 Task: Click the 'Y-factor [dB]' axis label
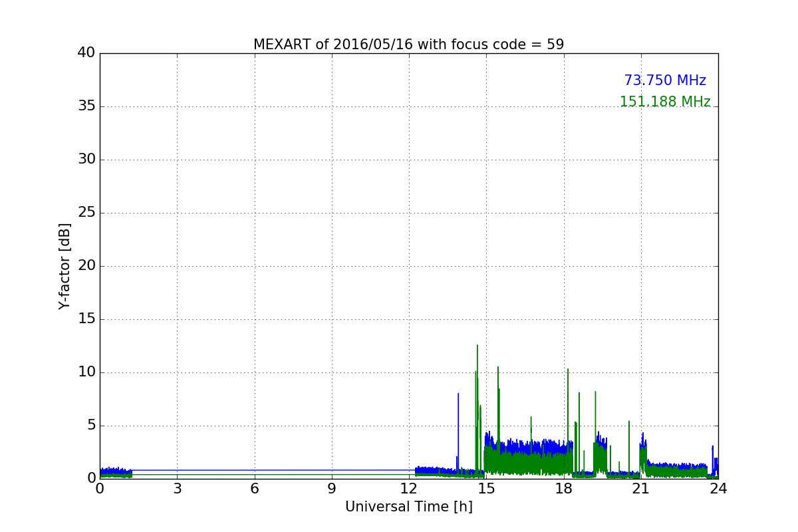65,266
